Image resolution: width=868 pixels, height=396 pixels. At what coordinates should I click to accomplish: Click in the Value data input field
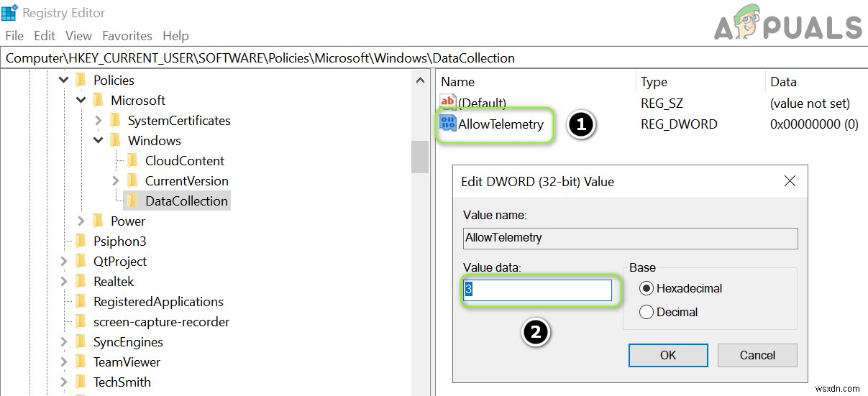pos(536,290)
